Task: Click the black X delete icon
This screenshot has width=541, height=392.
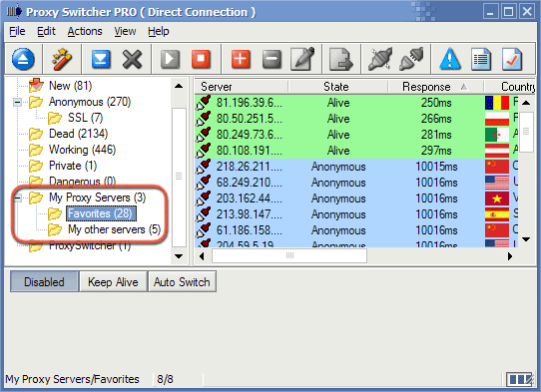Action: pos(133,59)
